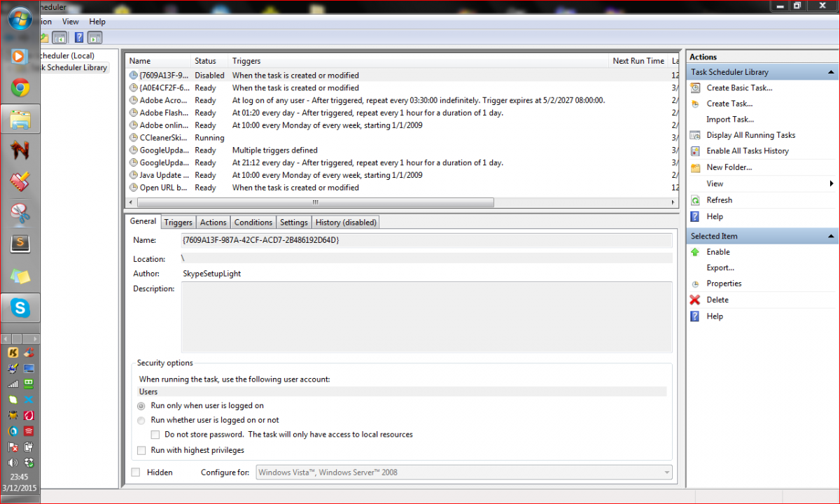Toggle the Show/Hide Console Tree toolbar icon
Image resolution: width=840 pixels, height=504 pixels.
coord(60,38)
